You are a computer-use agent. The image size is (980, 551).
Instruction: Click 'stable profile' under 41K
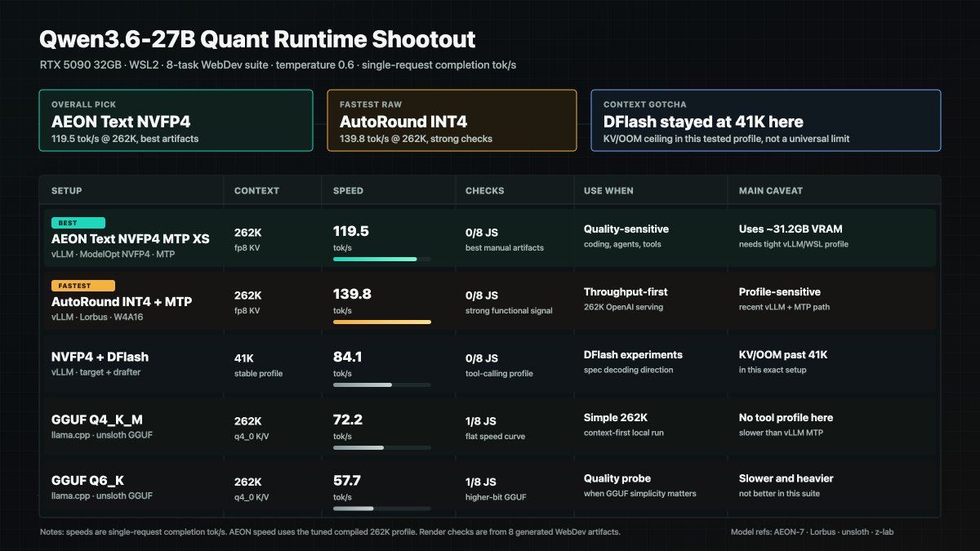[258, 372]
